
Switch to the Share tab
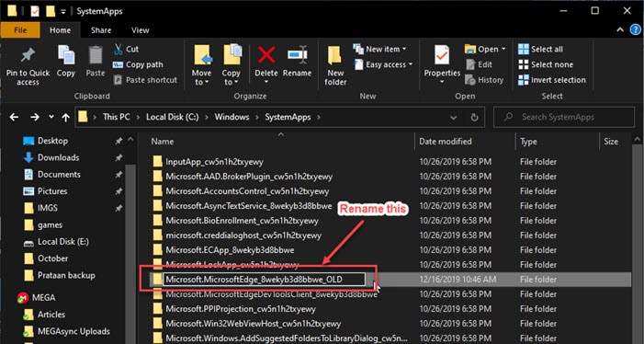point(101,30)
